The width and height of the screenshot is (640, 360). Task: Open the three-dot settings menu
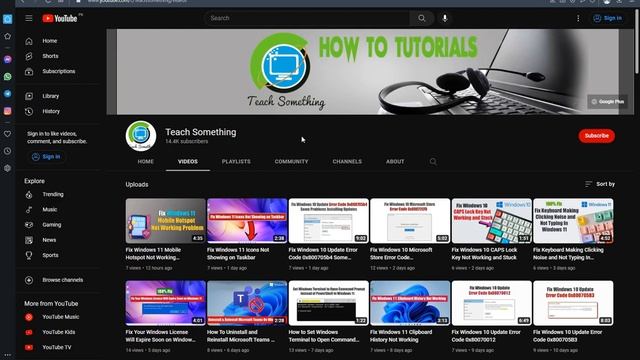tap(578, 18)
